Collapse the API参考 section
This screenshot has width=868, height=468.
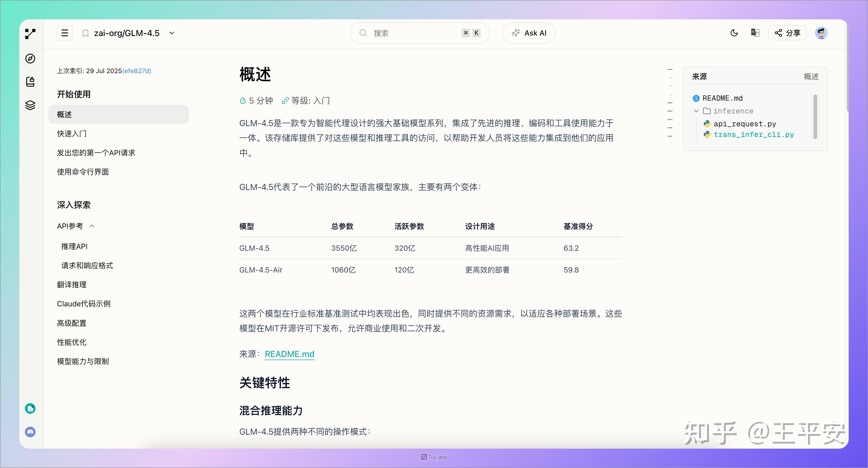(92, 226)
